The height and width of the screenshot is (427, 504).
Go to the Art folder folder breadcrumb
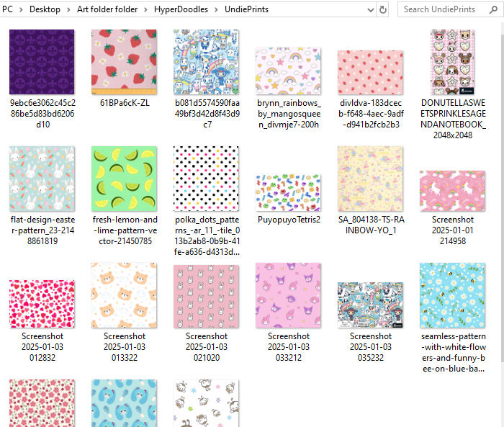(107, 9)
